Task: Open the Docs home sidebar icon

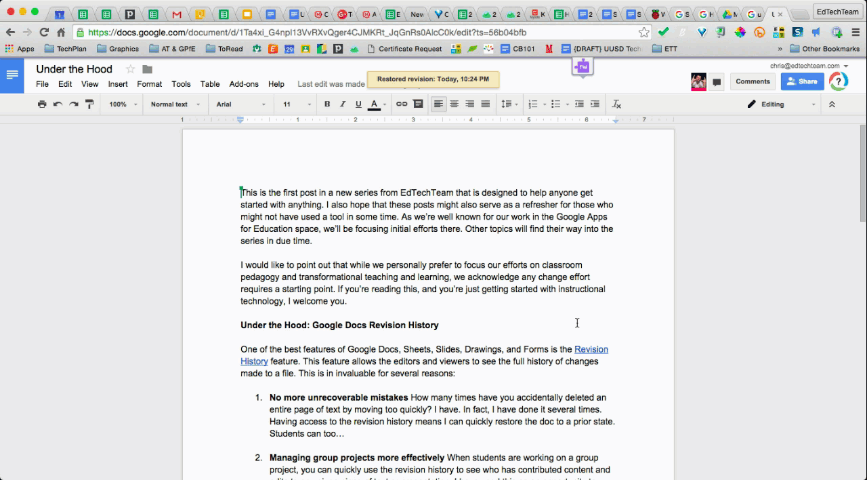Action: [x=12, y=75]
